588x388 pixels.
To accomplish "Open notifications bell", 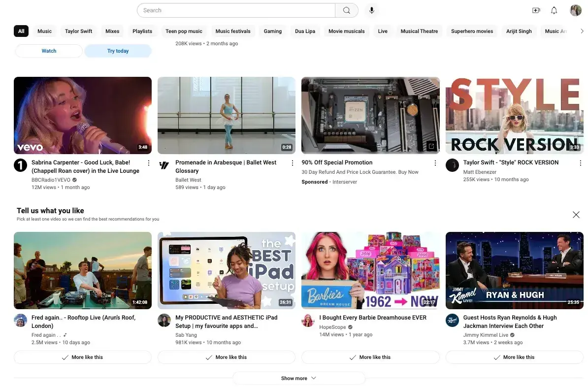I will (x=554, y=10).
